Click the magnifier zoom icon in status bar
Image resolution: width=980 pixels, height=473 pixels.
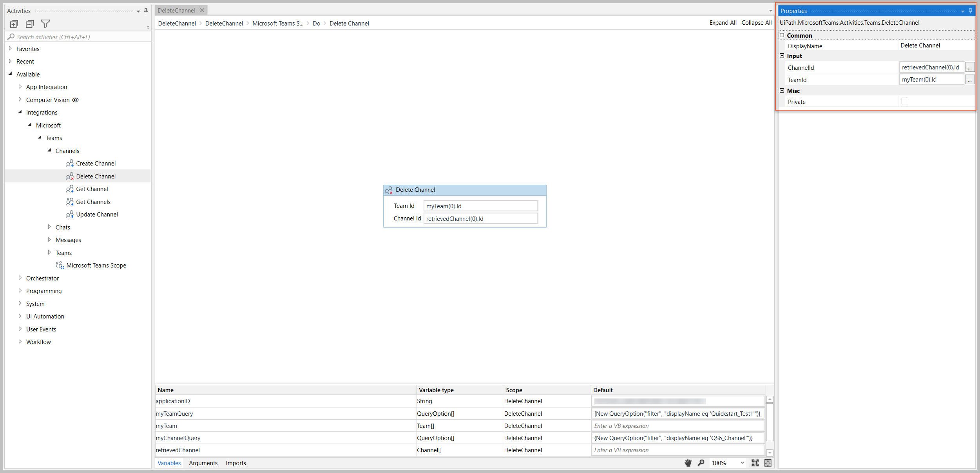click(701, 463)
